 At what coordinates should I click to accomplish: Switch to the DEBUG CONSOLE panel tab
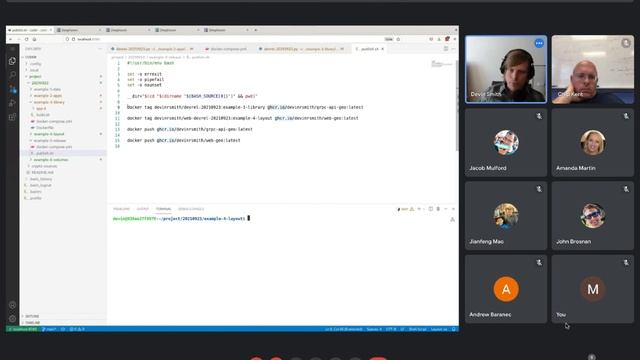[x=191, y=209]
